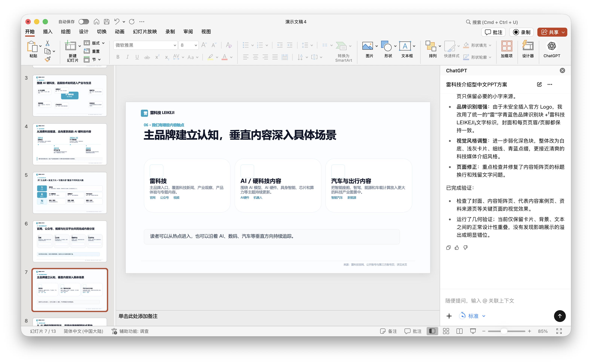Screen dimensions: 592x364
Task: Toggle the 备注 notes pane in status bar
Action: point(388,331)
